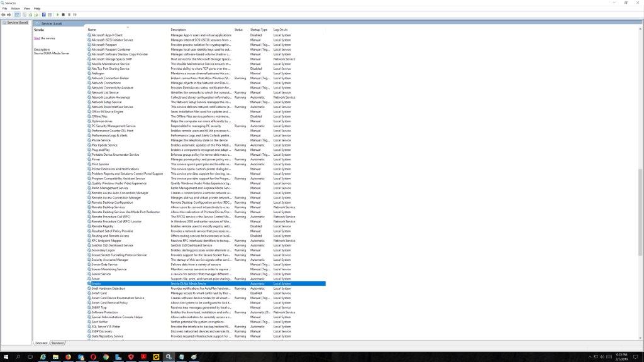Open Properties from the toolbar icon

tap(25, 15)
